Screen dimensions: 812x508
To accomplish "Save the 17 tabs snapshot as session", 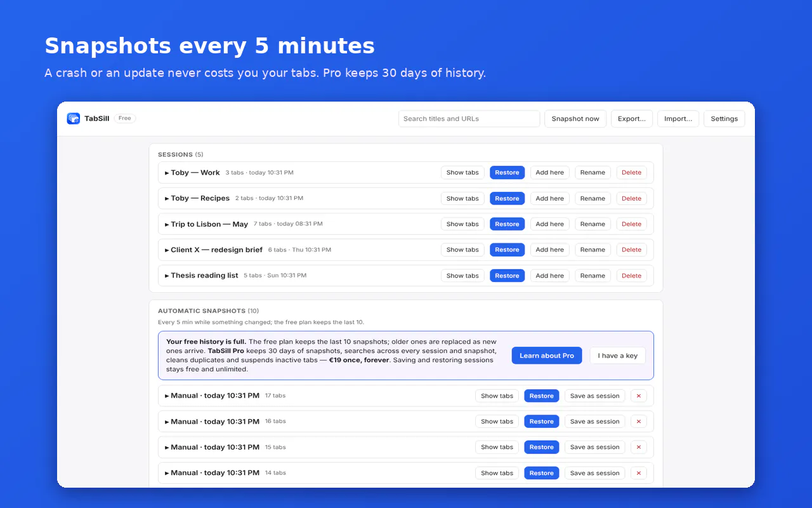I will point(594,396).
